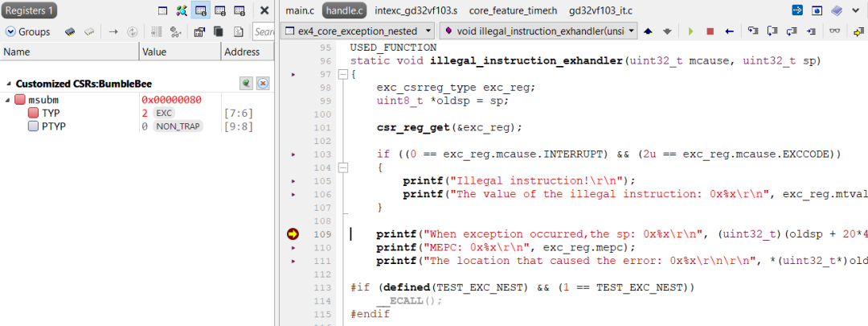Click the magnifier find icon in Registers header
Viewport: 868px width, 326px height.
click(x=182, y=10)
